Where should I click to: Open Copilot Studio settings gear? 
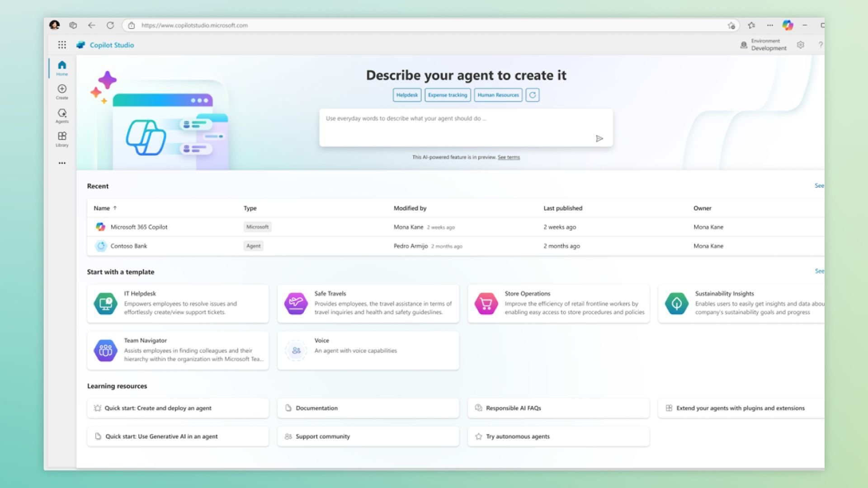pos(801,45)
